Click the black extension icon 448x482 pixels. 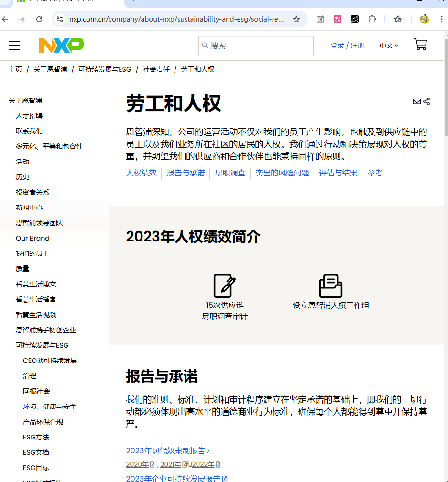pos(355,19)
